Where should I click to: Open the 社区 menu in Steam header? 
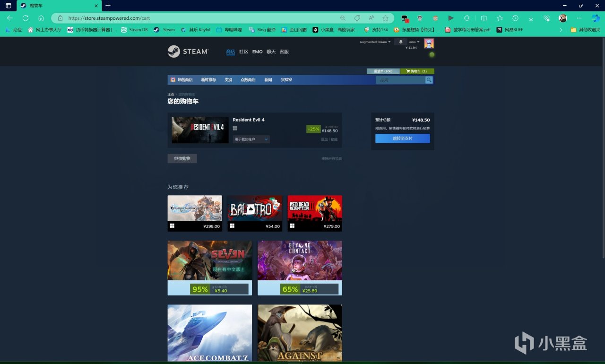pyautogui.click(x=243, y=52)
